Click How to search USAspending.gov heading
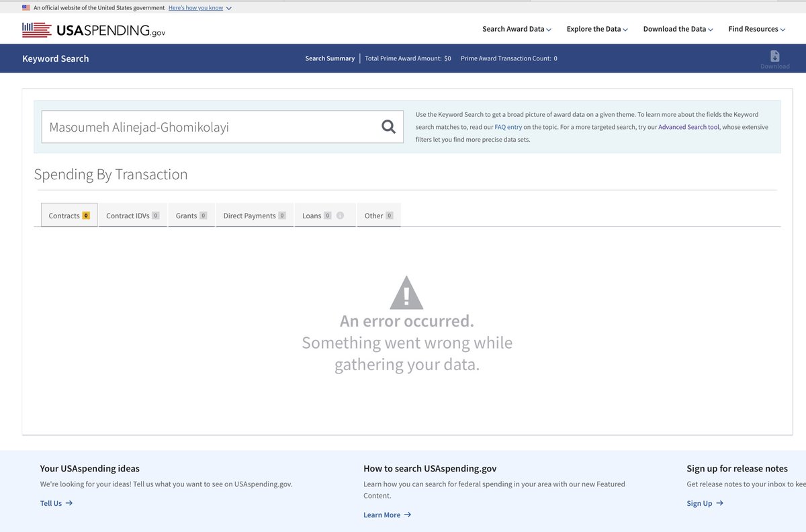 (430, 468)
